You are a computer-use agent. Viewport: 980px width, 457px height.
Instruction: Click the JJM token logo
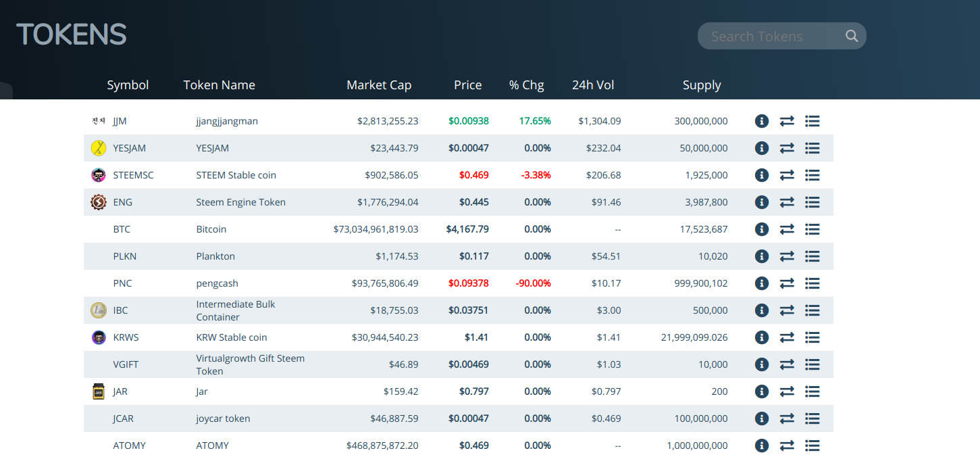99,121
